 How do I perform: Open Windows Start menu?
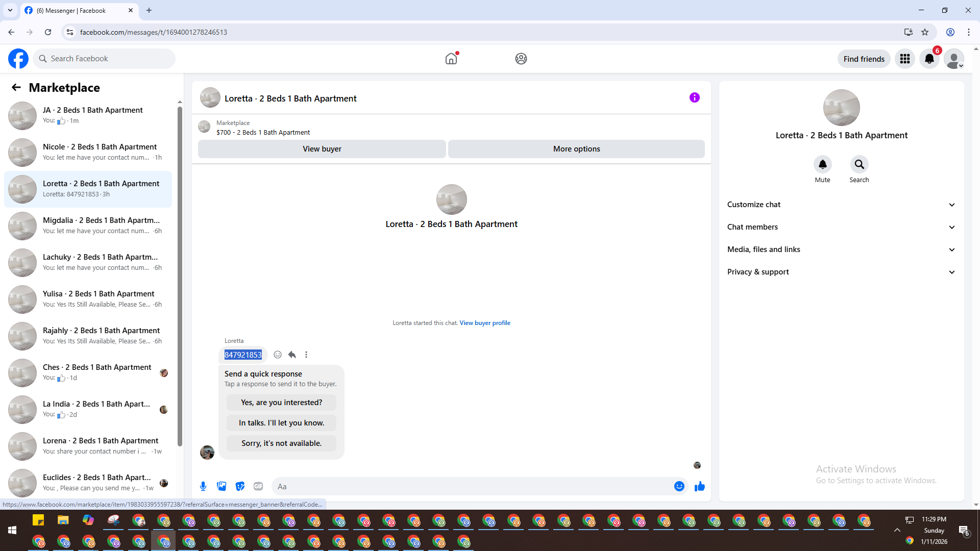[12, 531]
